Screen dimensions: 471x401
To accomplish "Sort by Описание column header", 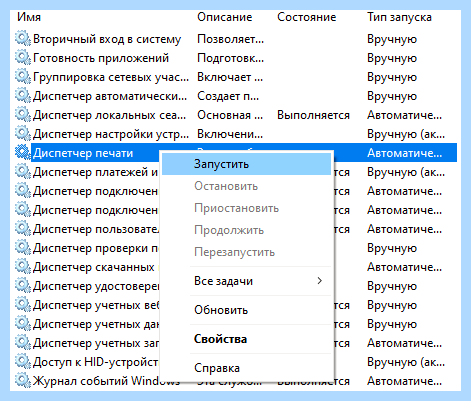I will (x=225, y=17).
